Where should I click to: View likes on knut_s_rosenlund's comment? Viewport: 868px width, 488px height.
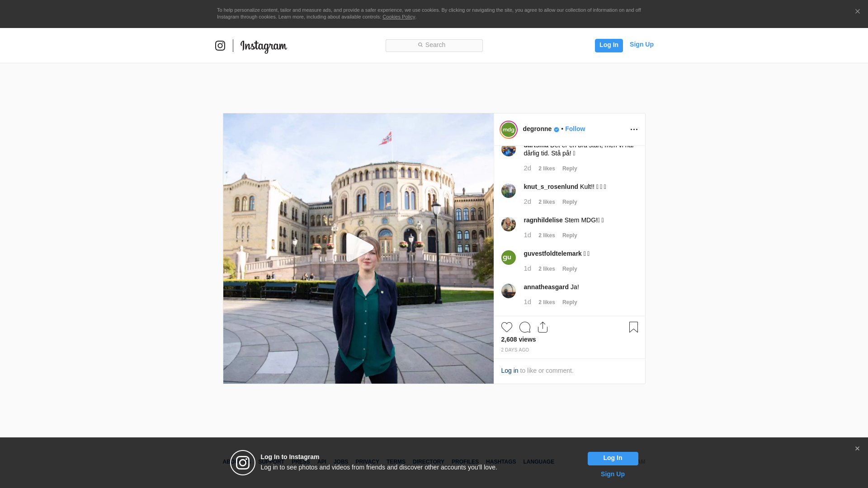(x=547, y=202)
